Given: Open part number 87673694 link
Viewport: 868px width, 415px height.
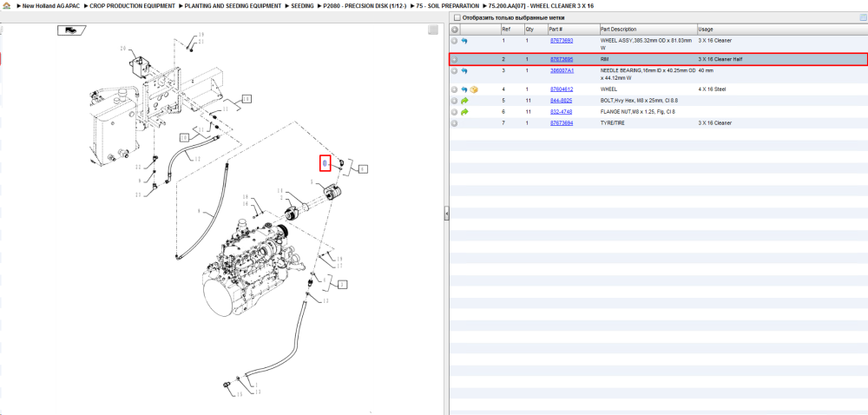Looking at the screenshot, I should tap(561, 122).
